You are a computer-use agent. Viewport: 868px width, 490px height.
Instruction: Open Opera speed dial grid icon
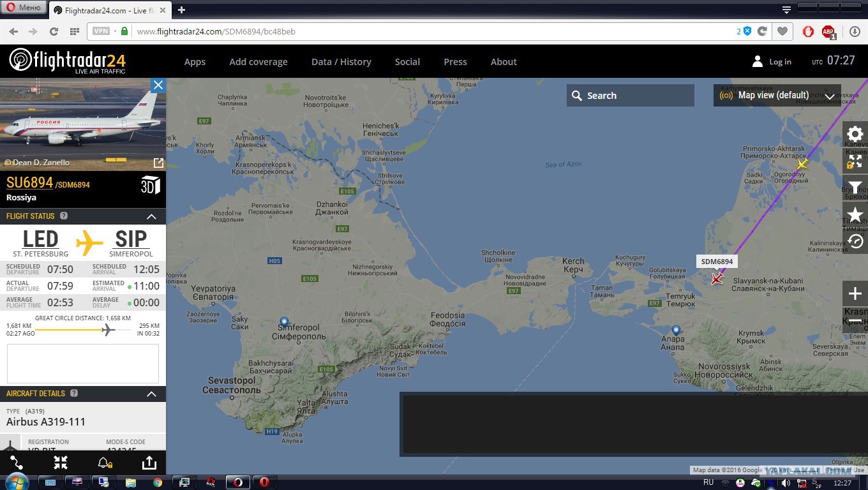coord(75,31)
